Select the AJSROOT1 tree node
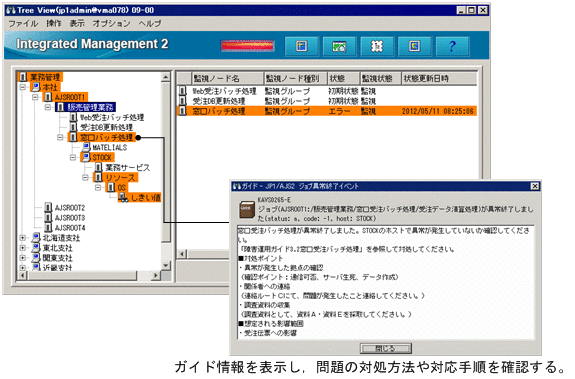Viewport: 575px width, 379px height. (x=70, y=97)
